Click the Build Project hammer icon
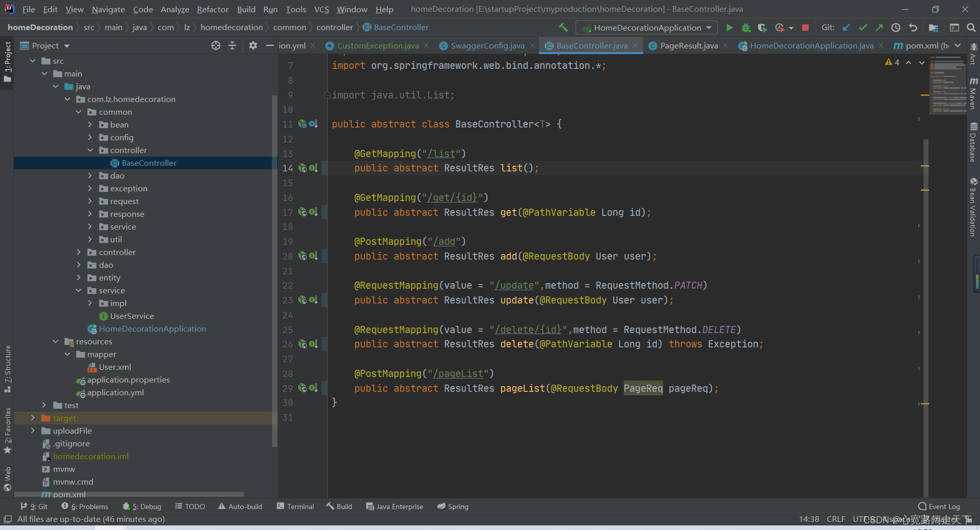 click(x=563, y=28)
